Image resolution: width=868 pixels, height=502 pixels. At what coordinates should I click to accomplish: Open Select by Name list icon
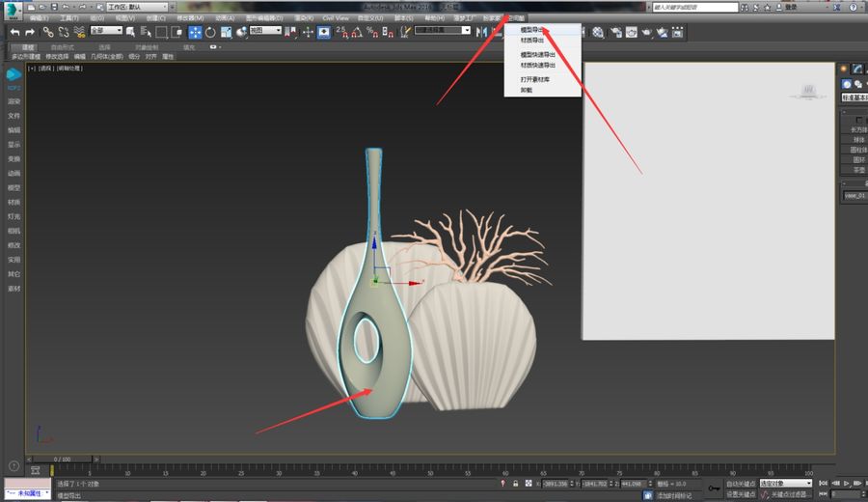147,32
